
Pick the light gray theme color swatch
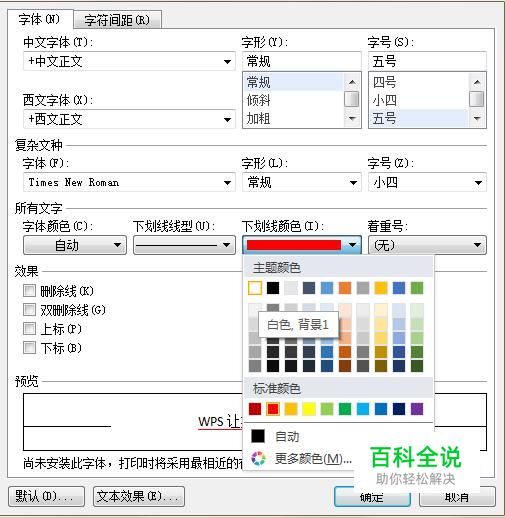point(291,288)
